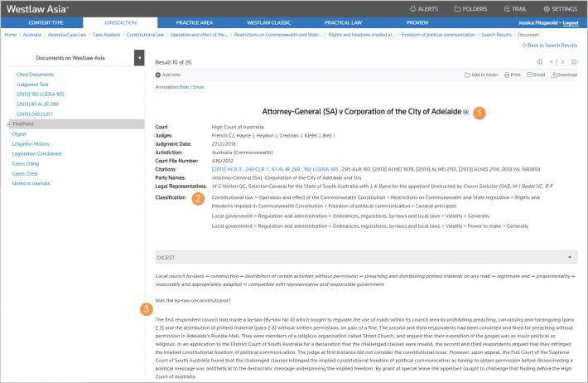This screenshot has height=383, width=588.
Task: Open citation 192 LGERA 185 in Citations row
Action: coord(321,169)
